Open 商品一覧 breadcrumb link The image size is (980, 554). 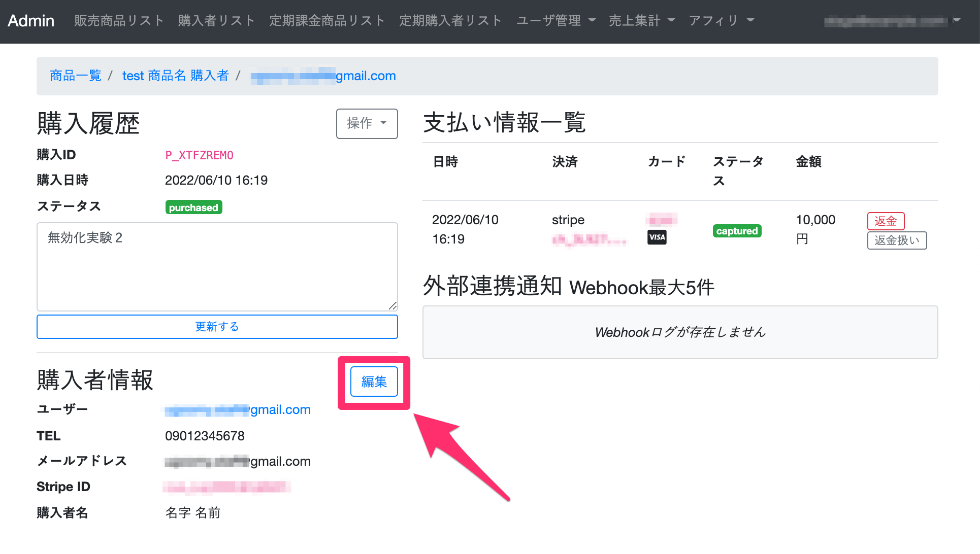(76, 76)
